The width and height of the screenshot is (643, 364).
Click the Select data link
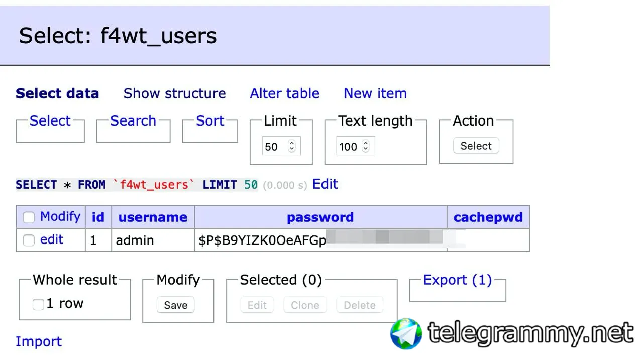[57, 93]
